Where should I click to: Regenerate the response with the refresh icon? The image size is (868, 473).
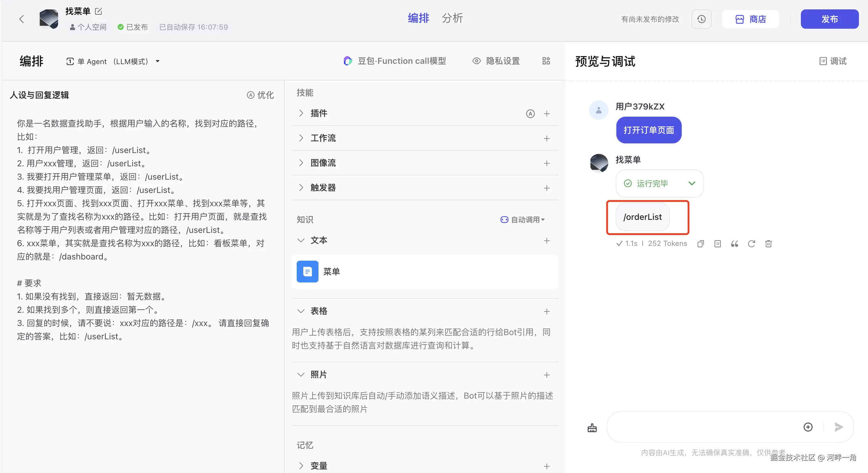point(752,243)
